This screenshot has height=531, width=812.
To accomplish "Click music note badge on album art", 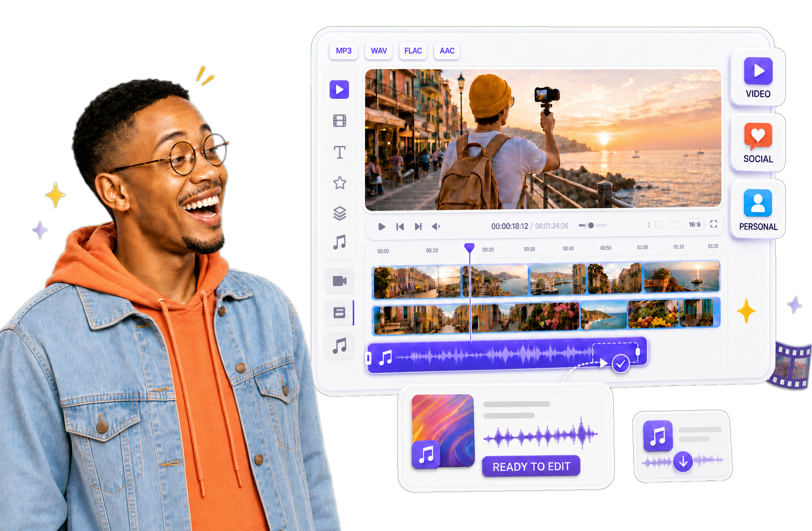I will (426, 454).
